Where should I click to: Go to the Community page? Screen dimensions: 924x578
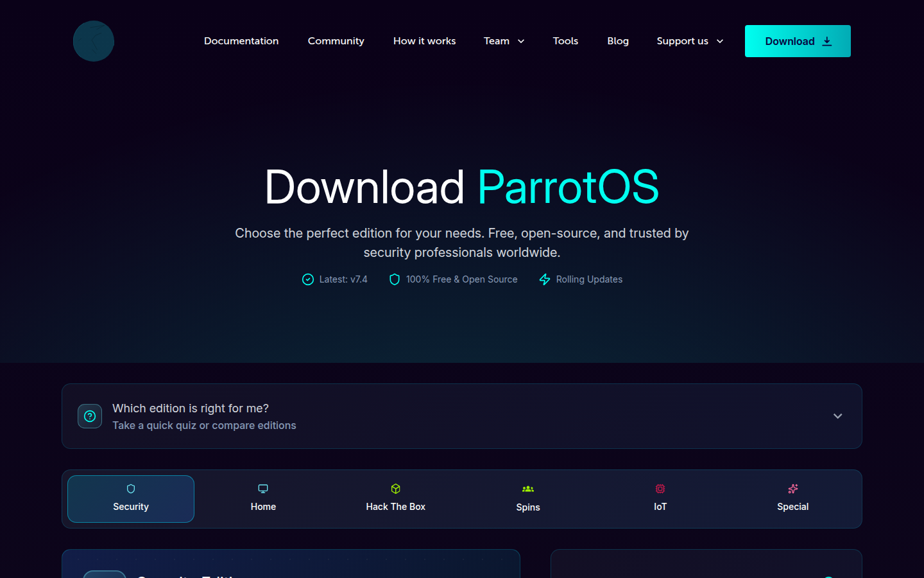336,41
